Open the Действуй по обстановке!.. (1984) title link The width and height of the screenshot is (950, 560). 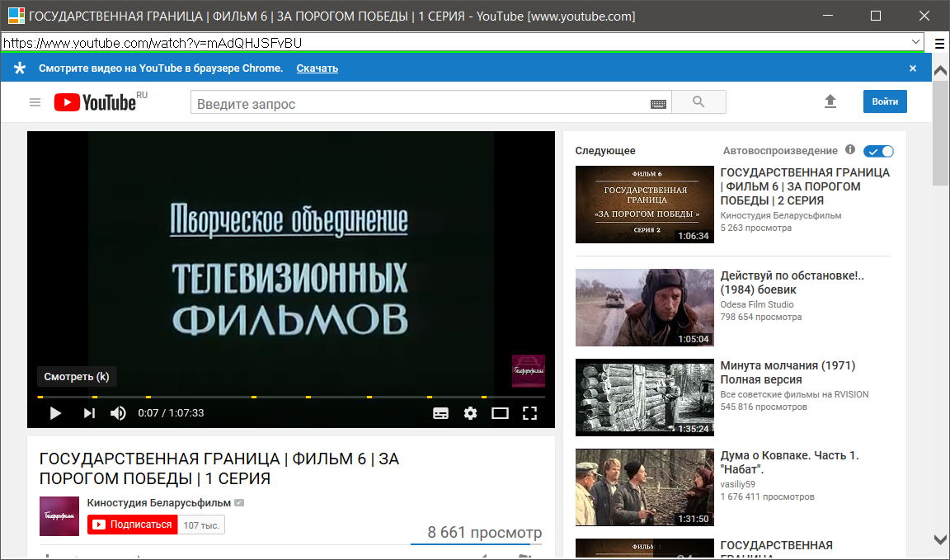tap(792, 282)
